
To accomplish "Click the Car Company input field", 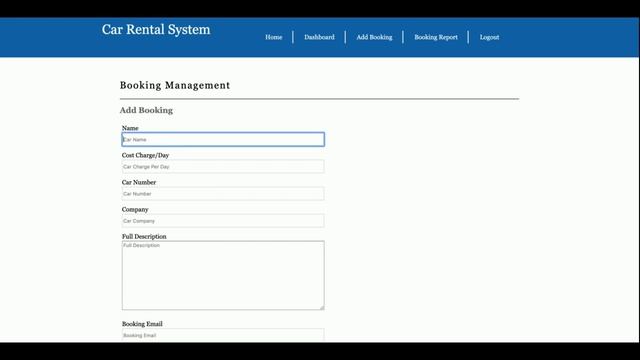I will 223,221.
